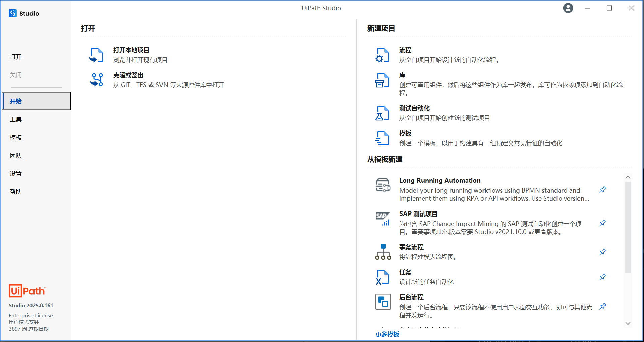644x342 pixels.
Task: Click the 3897 周 过期日期 text
Action: pos(28,329)
